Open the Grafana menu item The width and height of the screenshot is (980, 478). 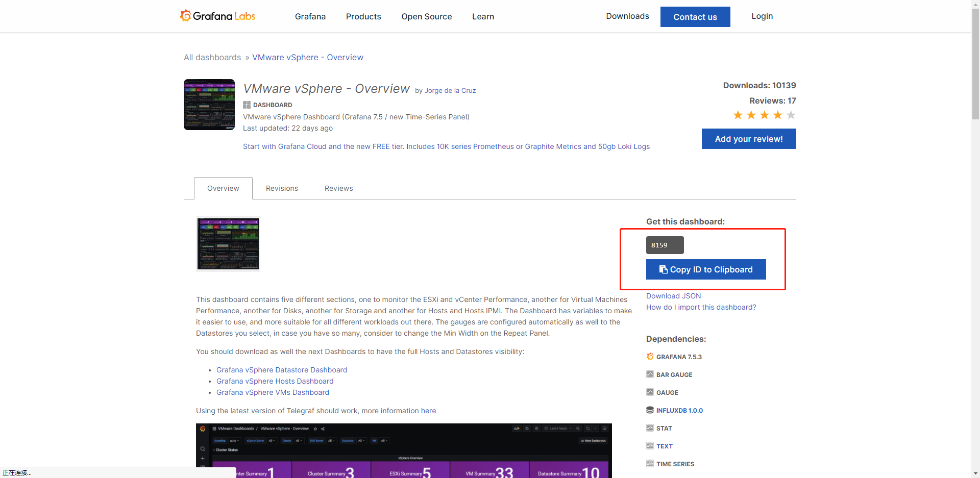pos(310,16)
